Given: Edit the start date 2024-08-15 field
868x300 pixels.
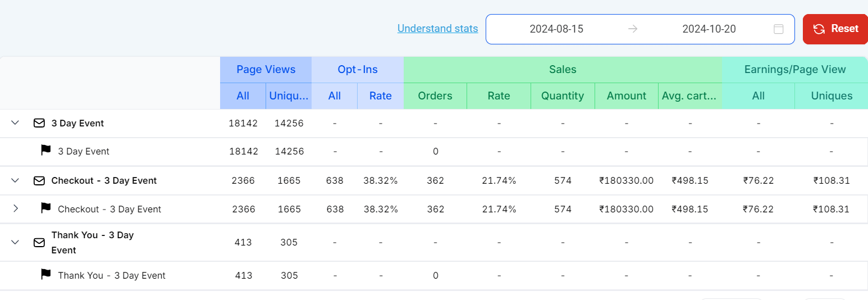Looking at the screenshot, I should tap(556, 29).
